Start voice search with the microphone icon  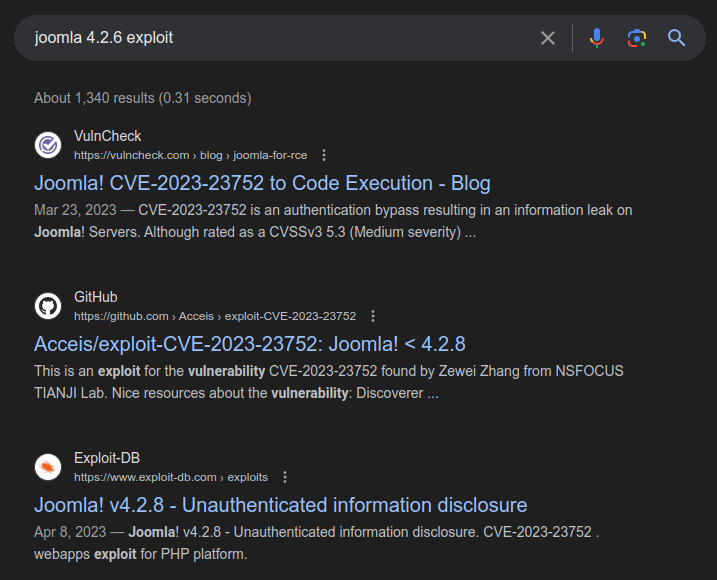(597, 38)
